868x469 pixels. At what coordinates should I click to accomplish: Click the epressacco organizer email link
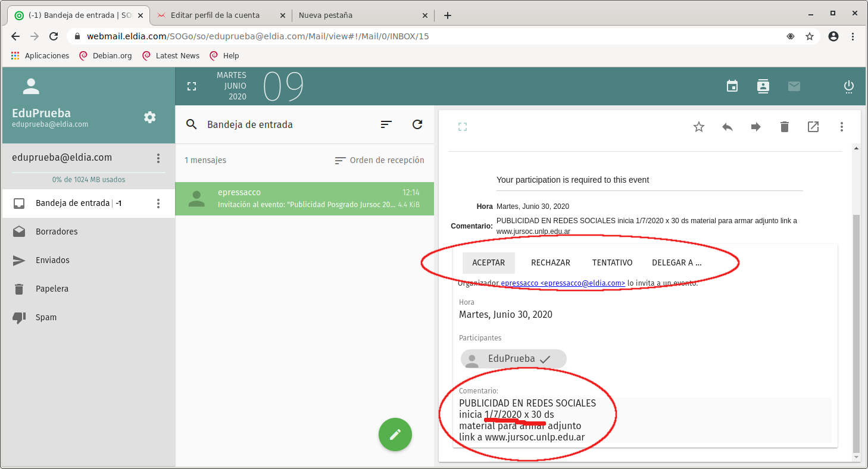point(563,283)
